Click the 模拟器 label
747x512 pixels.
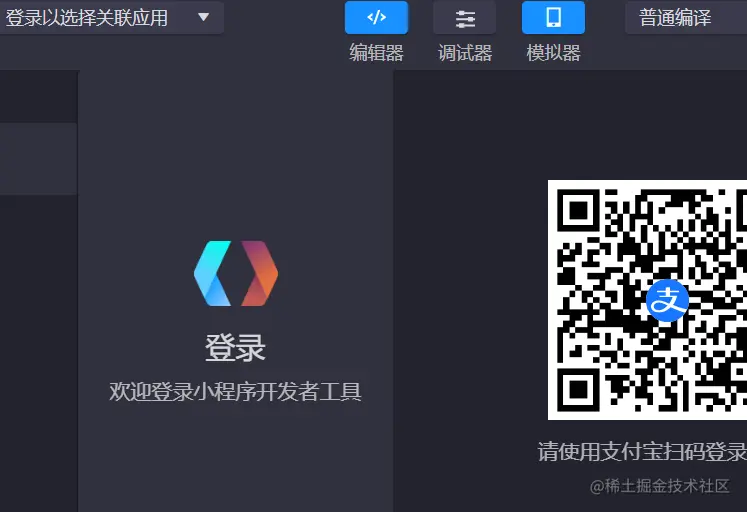554,52
